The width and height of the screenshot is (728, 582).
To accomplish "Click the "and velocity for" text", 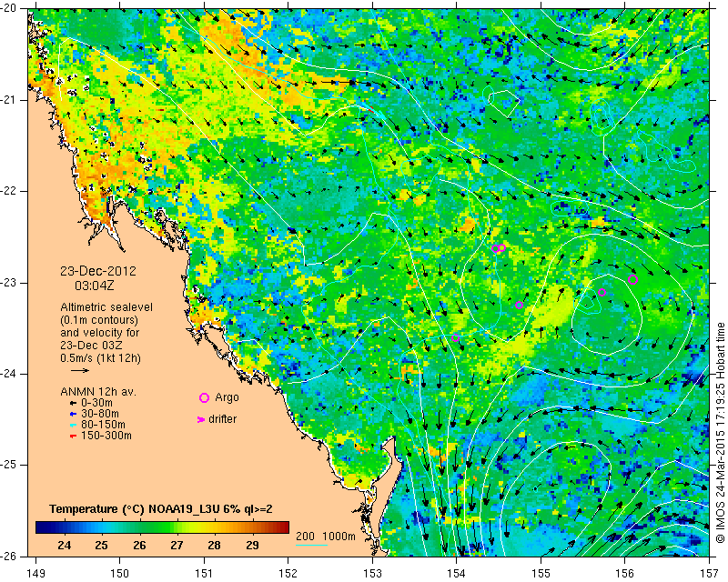I will (x=100, y=333).
